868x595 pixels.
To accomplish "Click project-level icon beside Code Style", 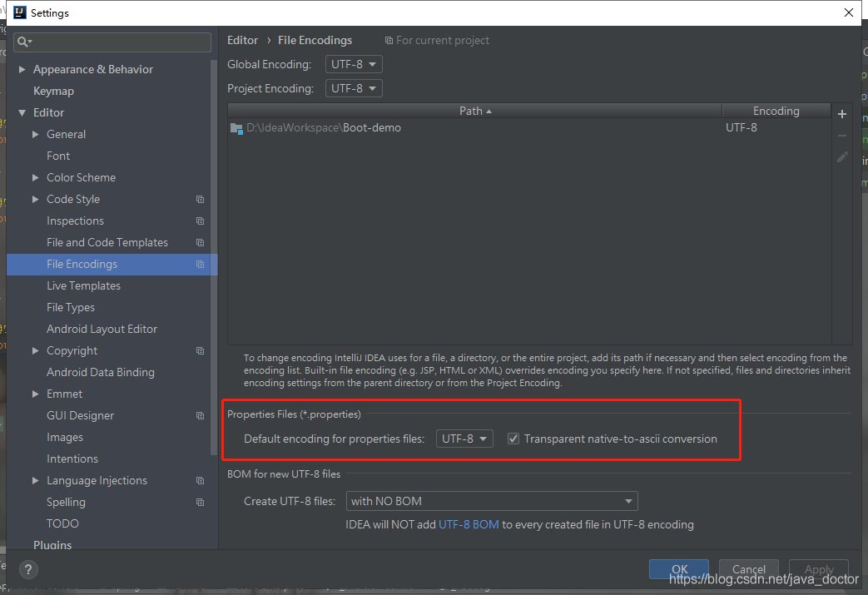I will click(200, 199).
